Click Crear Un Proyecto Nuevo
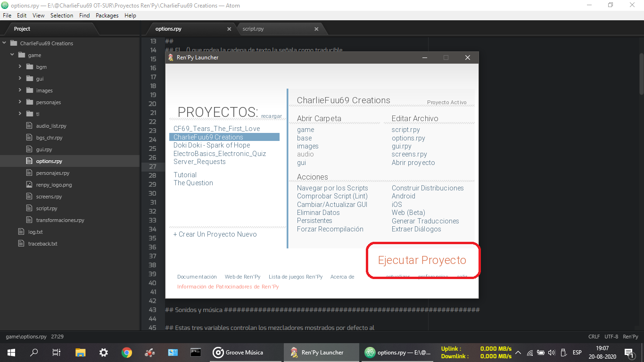This screenshot has height=362, width=644. 215,234
